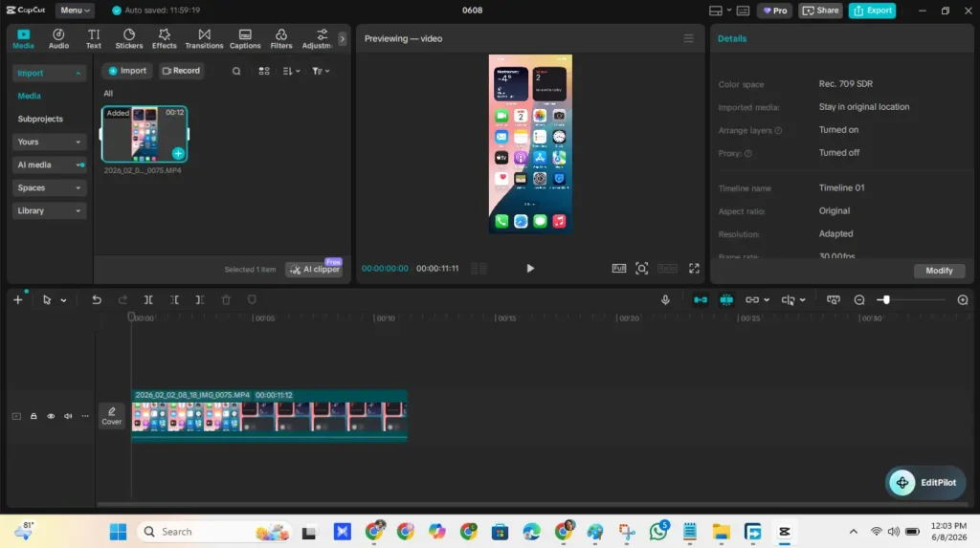The image size is (980, 548).
Task: Click the Modify button
Action: click(x=939, y=271)
